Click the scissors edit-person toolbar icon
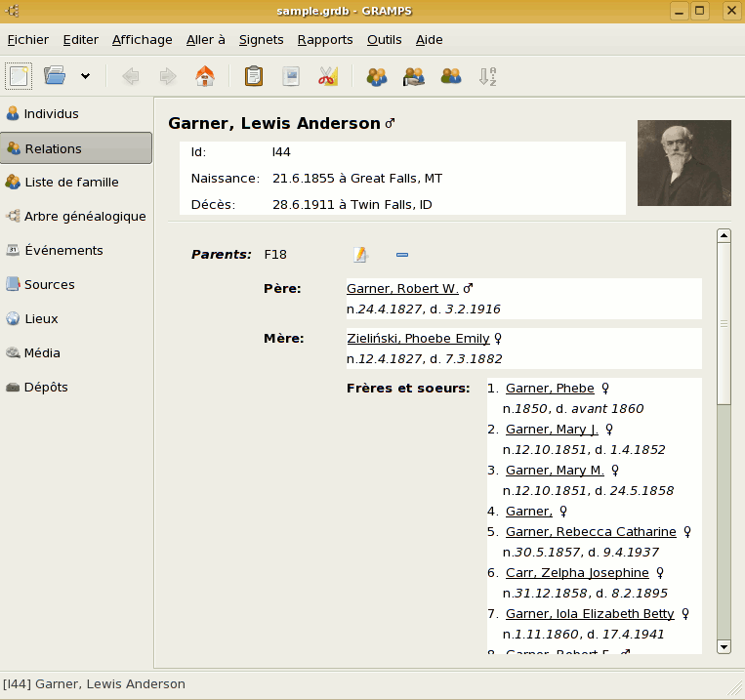 328,76
